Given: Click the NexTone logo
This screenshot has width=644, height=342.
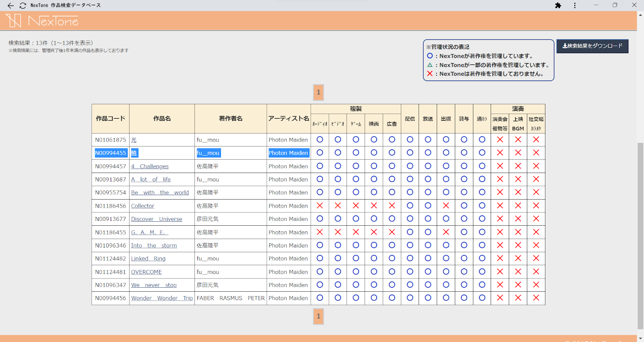Looking at the screenshot, I should [x=42, y=21].
